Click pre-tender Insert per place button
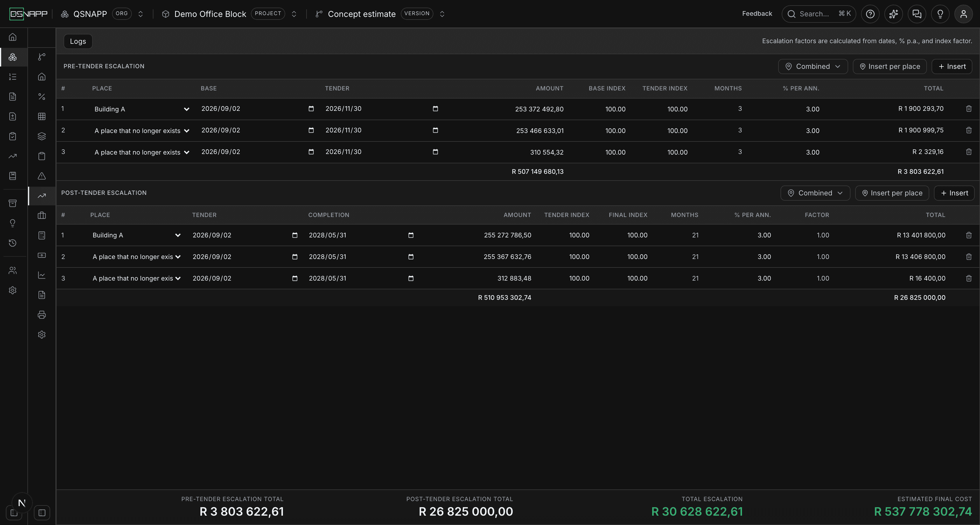The height and width of the screenshot is (525, 980). pos(890,66)
